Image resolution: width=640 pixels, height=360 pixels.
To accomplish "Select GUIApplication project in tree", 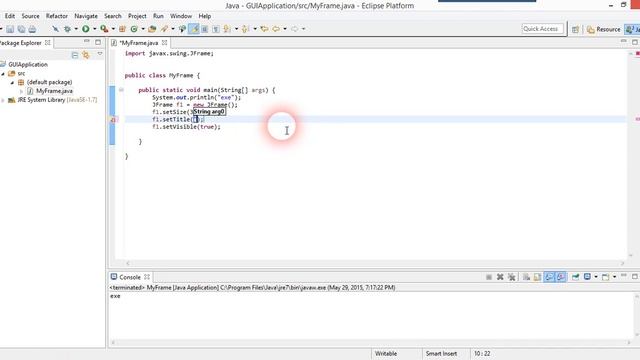I will click(x=28, y=64).
